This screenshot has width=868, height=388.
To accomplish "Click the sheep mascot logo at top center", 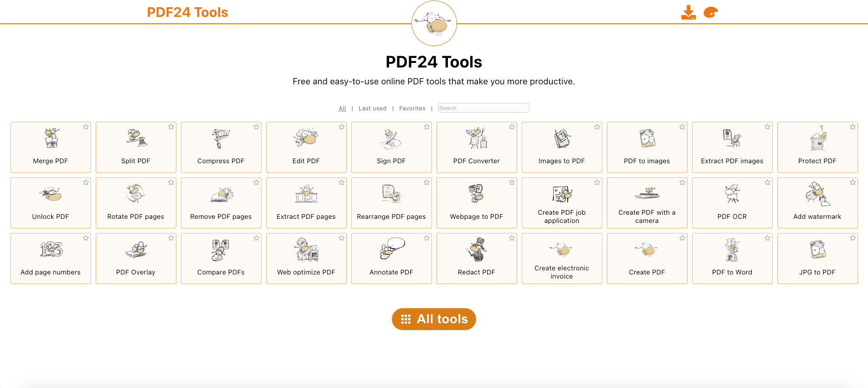I will (434, 23).
